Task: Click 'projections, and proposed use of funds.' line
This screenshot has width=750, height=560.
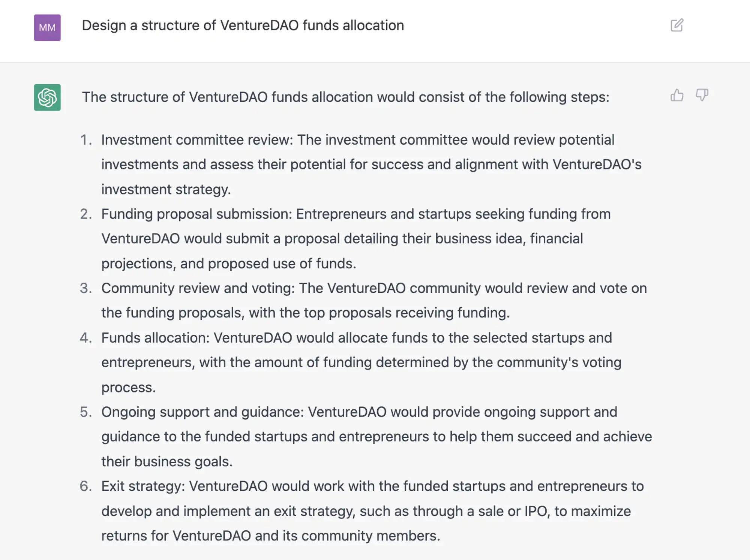Action: pos(229,264)
